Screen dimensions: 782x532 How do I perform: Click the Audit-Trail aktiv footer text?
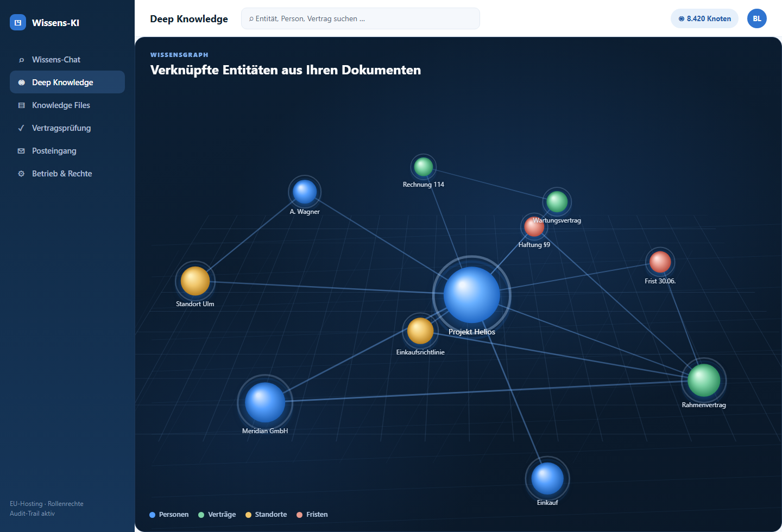(x=32, y=514)
